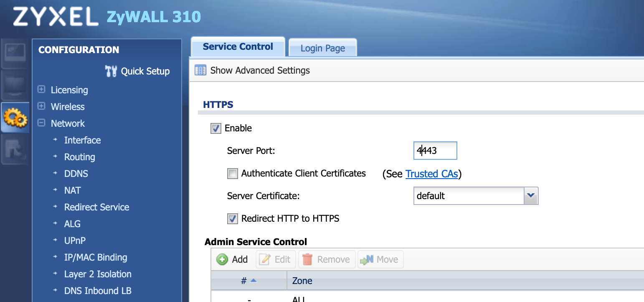
Task: Click the CONFIGURATION panel heading
Action: point(79,49)
